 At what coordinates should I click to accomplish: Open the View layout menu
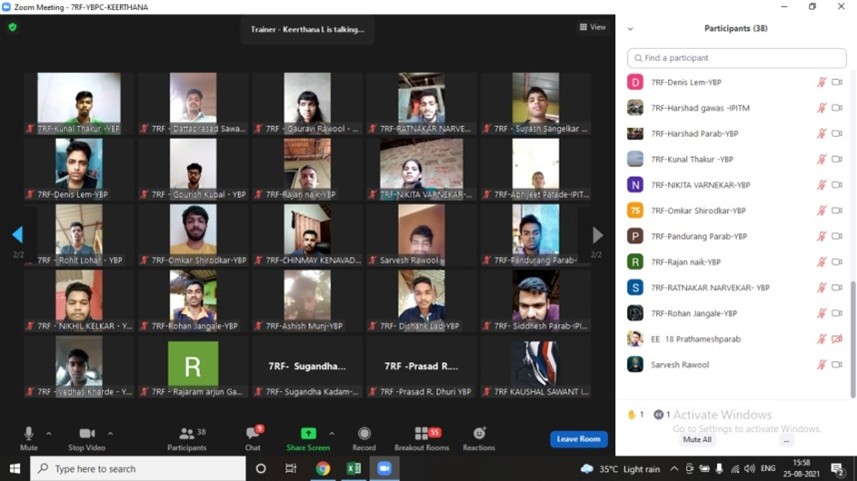tap(593, 27)
